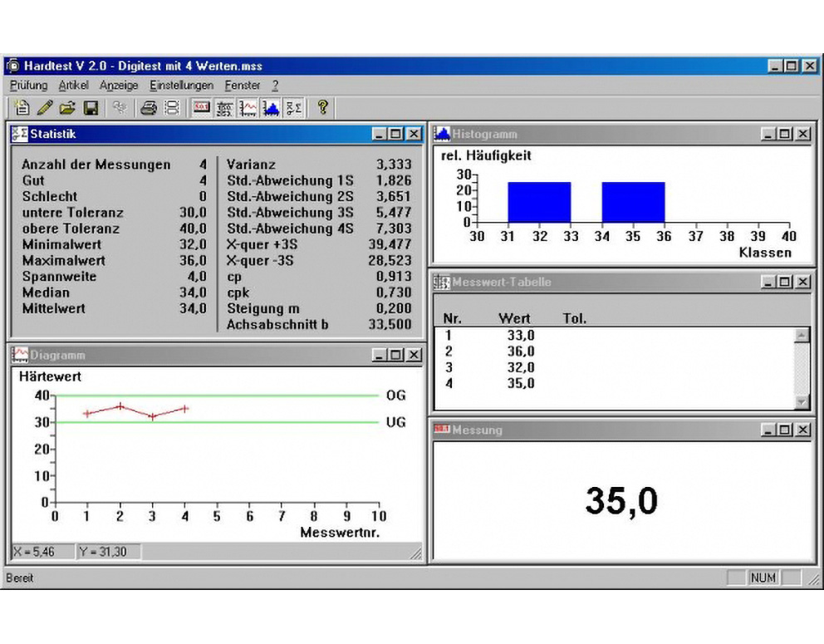
Task: Open the Anzeige menu
Action: [119, 85]
